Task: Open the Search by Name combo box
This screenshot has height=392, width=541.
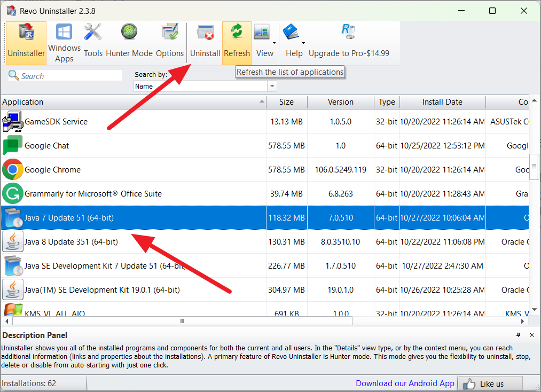Action: coord(205,87)
